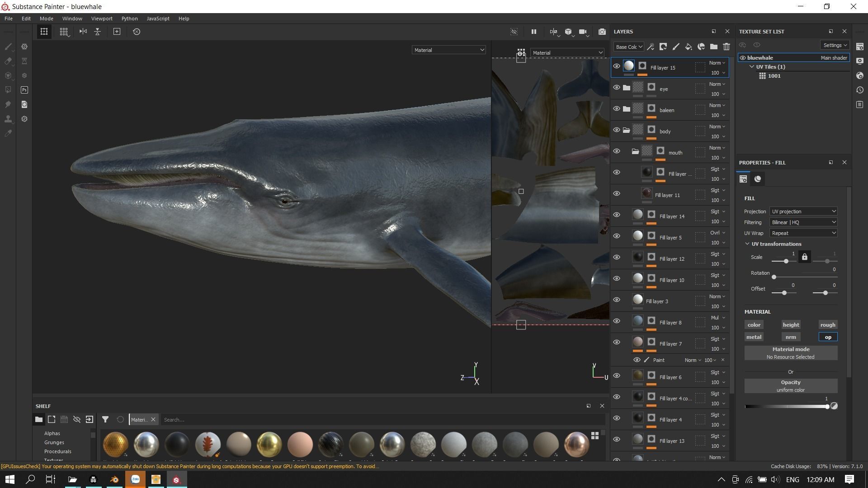Image resolution: width=868 pixels, height=488 pixels.
Task: Adjust the Rotation slider
Action: [x=805, y=277]
